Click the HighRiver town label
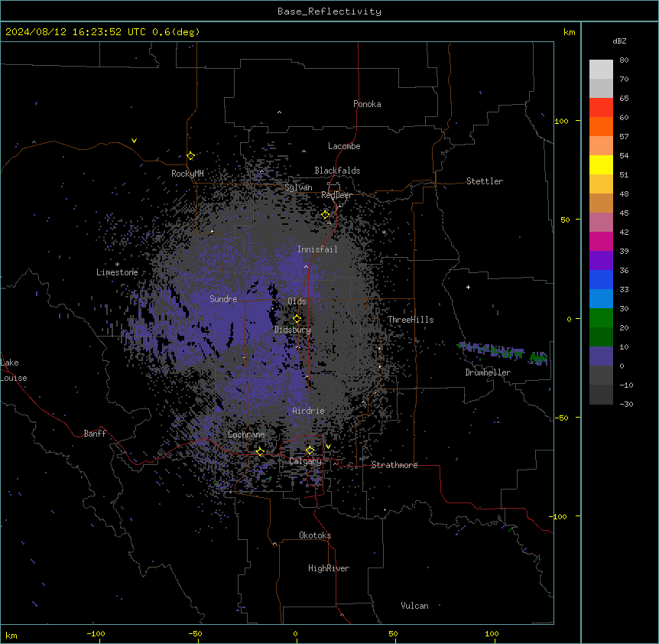The height and width of the screenshot is (644, 659). [329, 568]
